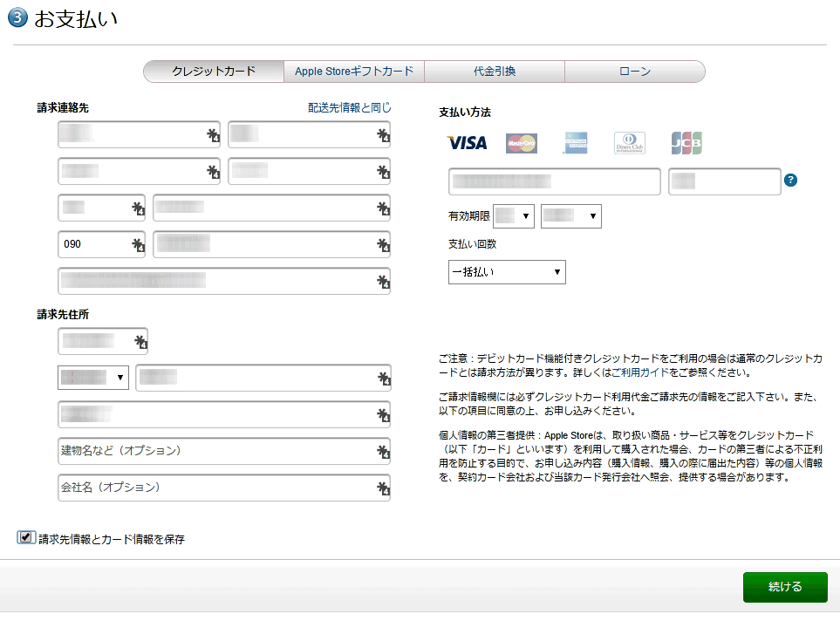Click the American Express card icon
This screenshot has width=840, height=621.
coord(574,142)
